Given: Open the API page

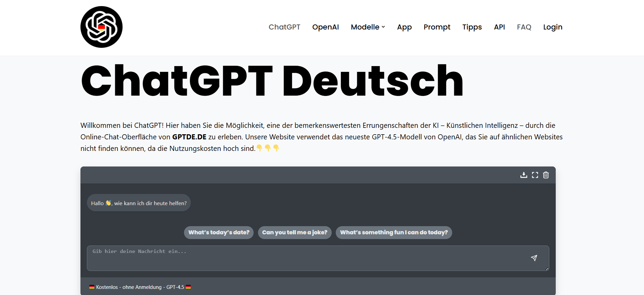Looking at the screenshot, I should (x=499, y=27).
